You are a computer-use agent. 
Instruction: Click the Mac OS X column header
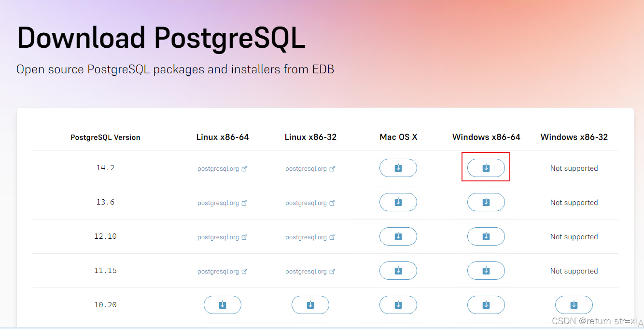(398, 137)
